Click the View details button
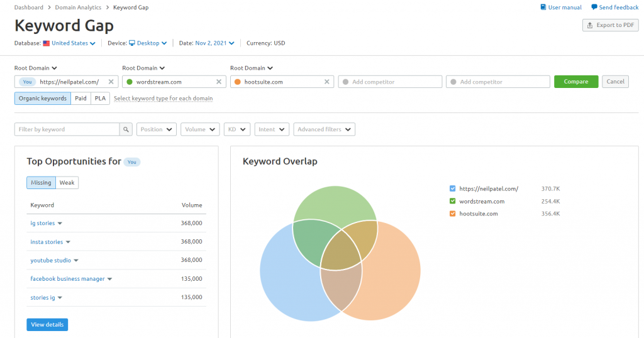Viewport: 644px width, 338px height. click(47, 324)
